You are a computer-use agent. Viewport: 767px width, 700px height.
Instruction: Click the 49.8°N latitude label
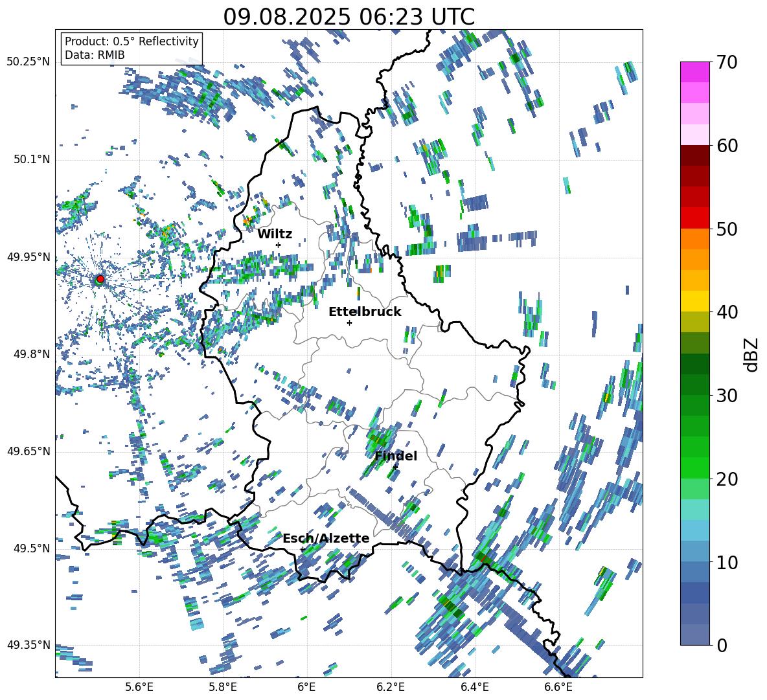point(31,354)
